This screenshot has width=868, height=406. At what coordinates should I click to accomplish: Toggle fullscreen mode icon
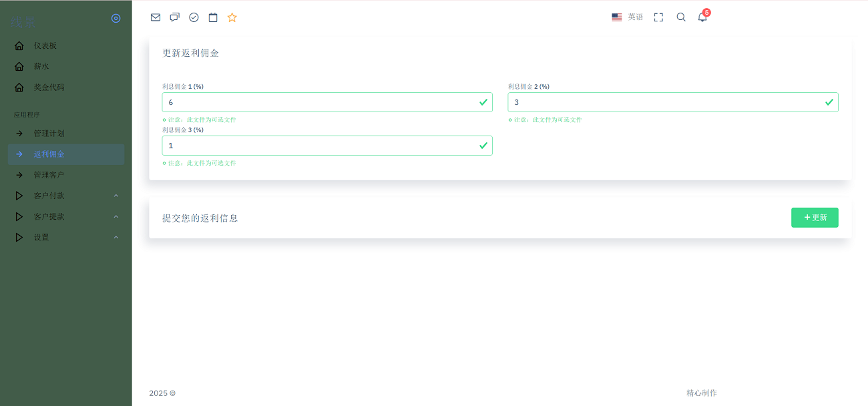[658, 17]
